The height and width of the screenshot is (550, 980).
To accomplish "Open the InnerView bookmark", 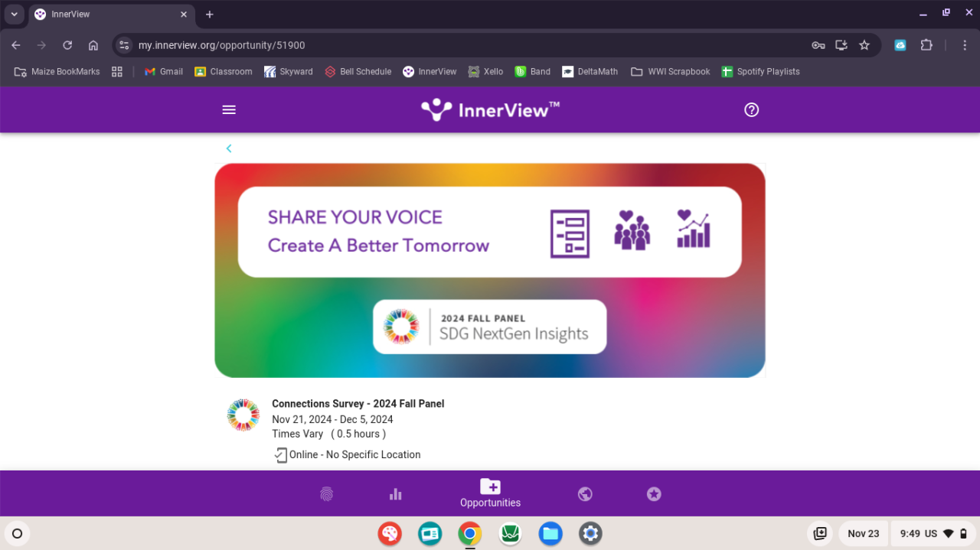I will pyautogui.click(x=430, y=71).
